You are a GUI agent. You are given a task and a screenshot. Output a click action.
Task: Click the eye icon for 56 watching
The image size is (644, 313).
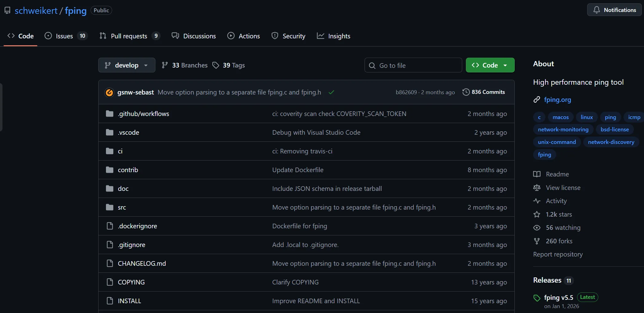[x=537, y=228]
